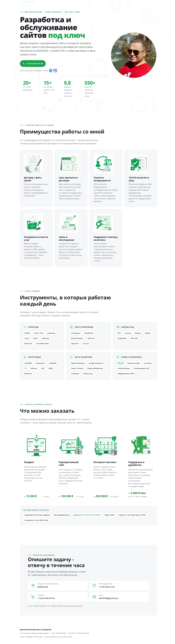Click the "Редизайн без потери трафика" tag

coord(37,515)
